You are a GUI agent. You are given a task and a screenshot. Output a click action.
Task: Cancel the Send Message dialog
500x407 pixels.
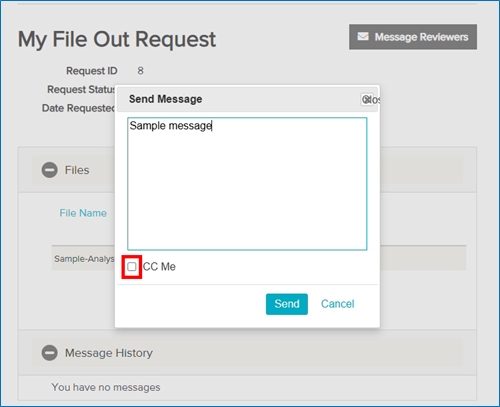337,304
